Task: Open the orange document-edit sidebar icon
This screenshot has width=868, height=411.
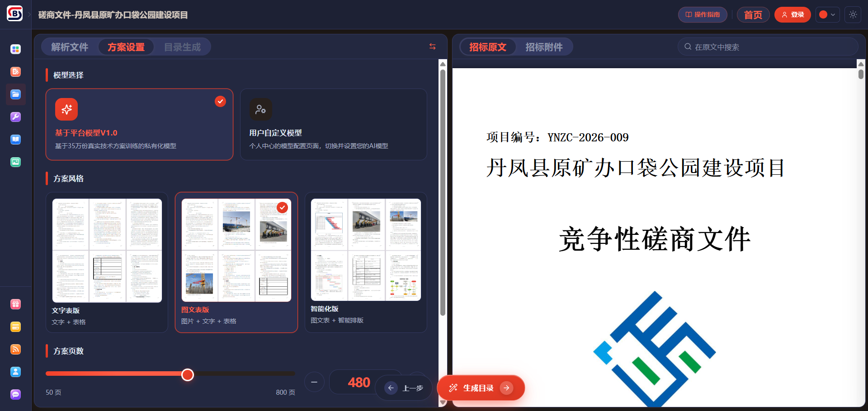Action: click(16, 72)
